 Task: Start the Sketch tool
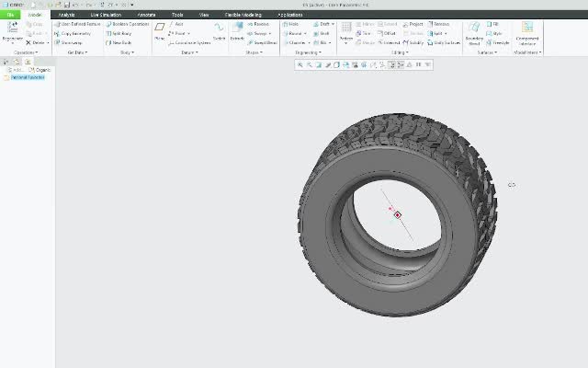[x=219, y=31]
